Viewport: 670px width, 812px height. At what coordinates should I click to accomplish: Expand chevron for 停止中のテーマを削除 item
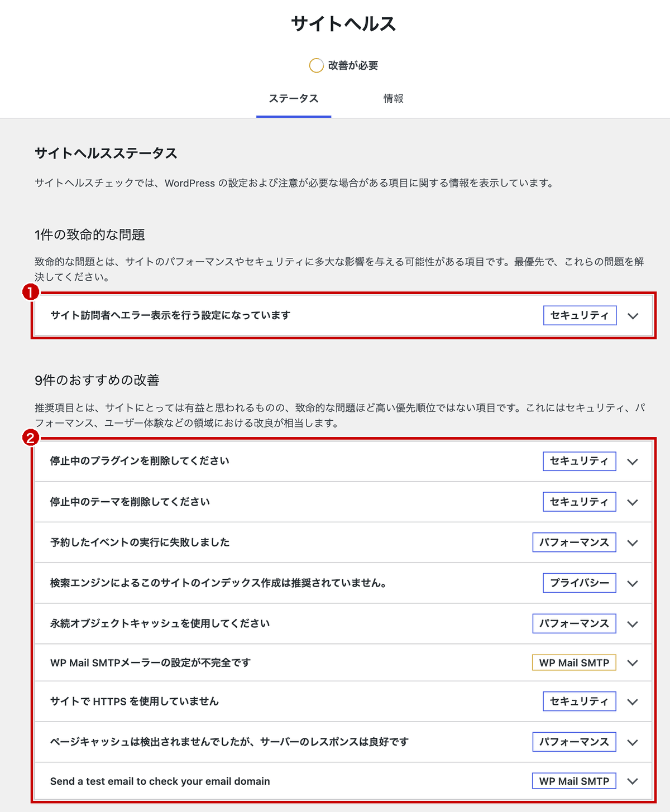coord(633,502)
